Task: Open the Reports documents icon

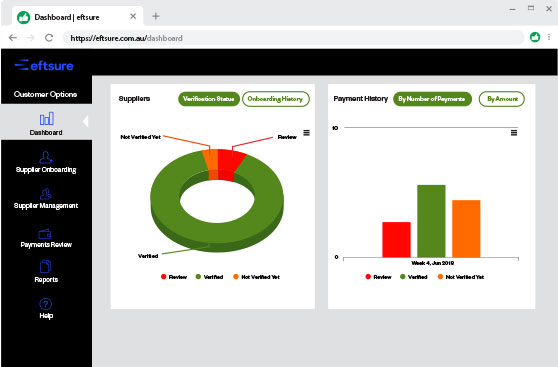Action: coord(45,267)
